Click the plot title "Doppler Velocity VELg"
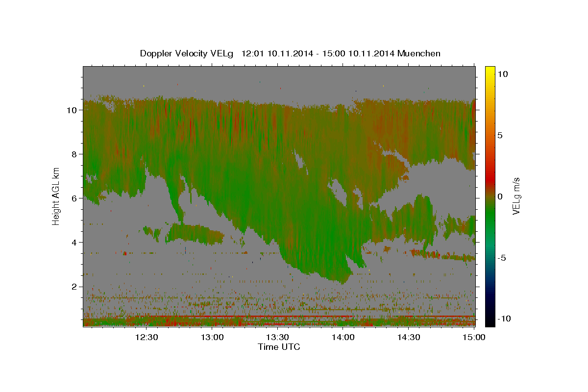 [x=187, y=53]
